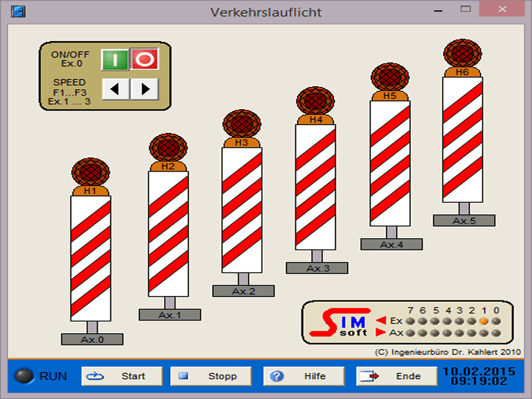Viewport: 532px width, 399px height.
Task: Exit the simulation with Ende
Action: click(x=397, y=376)
